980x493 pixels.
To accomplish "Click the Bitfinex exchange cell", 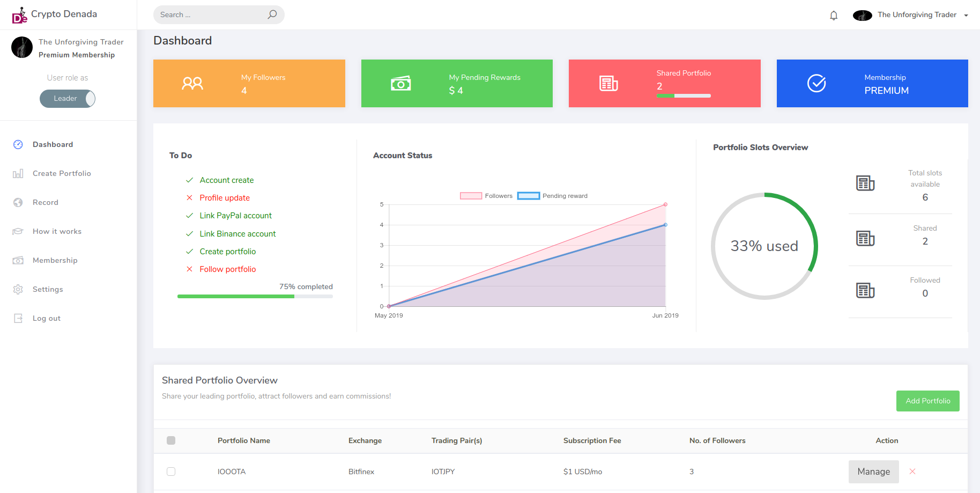I will [x=361, y=472].
